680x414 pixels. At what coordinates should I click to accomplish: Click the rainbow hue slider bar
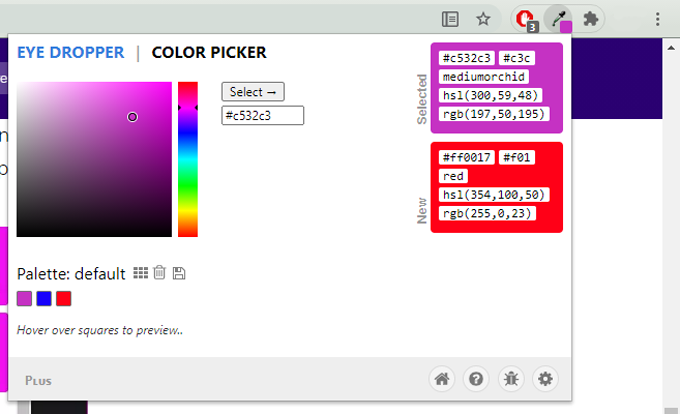click(x=188, y=159)
